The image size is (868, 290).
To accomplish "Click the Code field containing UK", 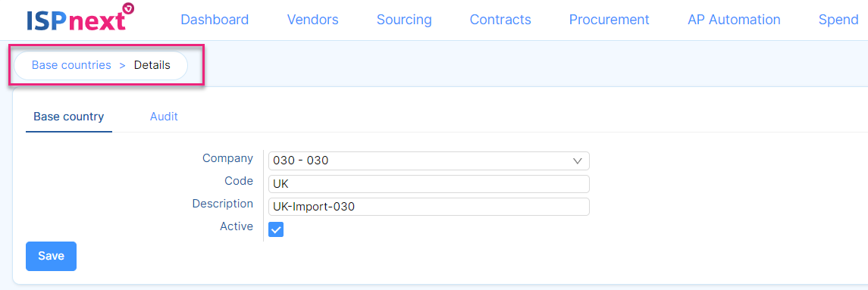I will pos(428,184).
